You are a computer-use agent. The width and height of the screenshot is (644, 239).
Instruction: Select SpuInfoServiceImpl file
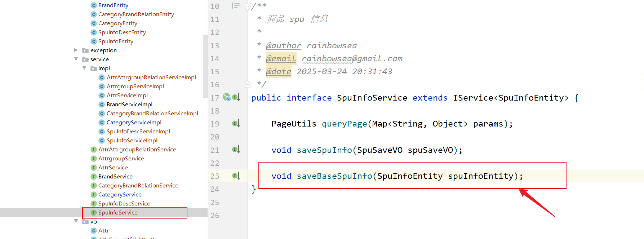pos(132,141)
